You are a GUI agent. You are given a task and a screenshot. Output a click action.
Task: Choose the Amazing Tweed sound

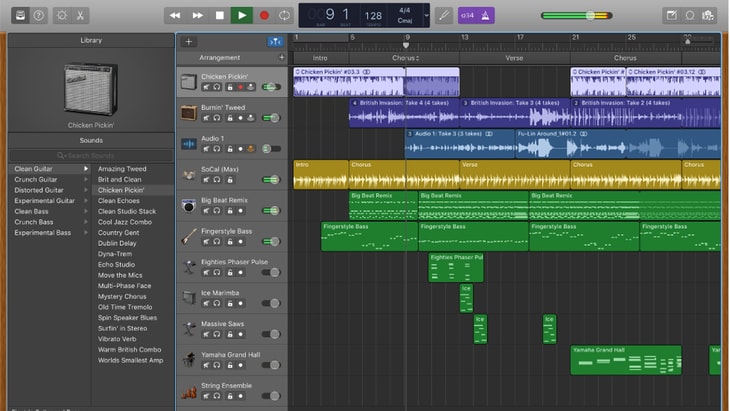pyautogui.click(x=122, y=169)
